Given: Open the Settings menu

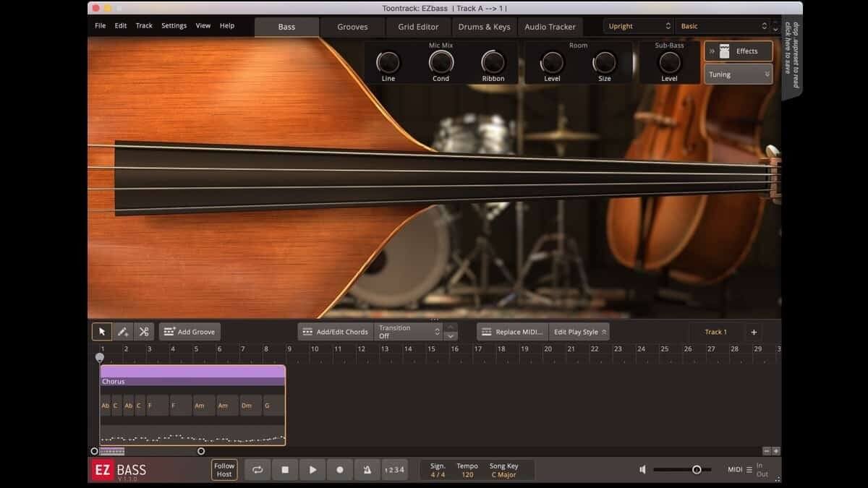Looking at the screenshot, I should pyautogui.click(x=174, y=25).
